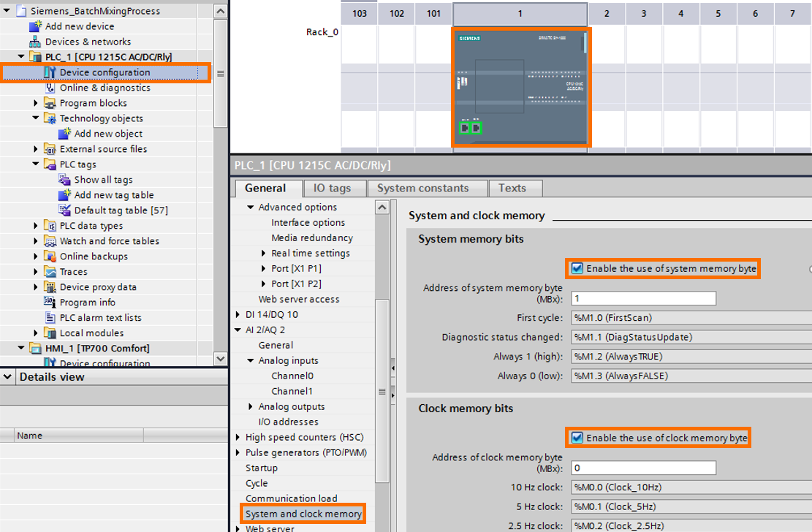This screenshot has width=812, height=532.
Task: Collapse the Technology objects node
Action: click(x=36, y=118)
